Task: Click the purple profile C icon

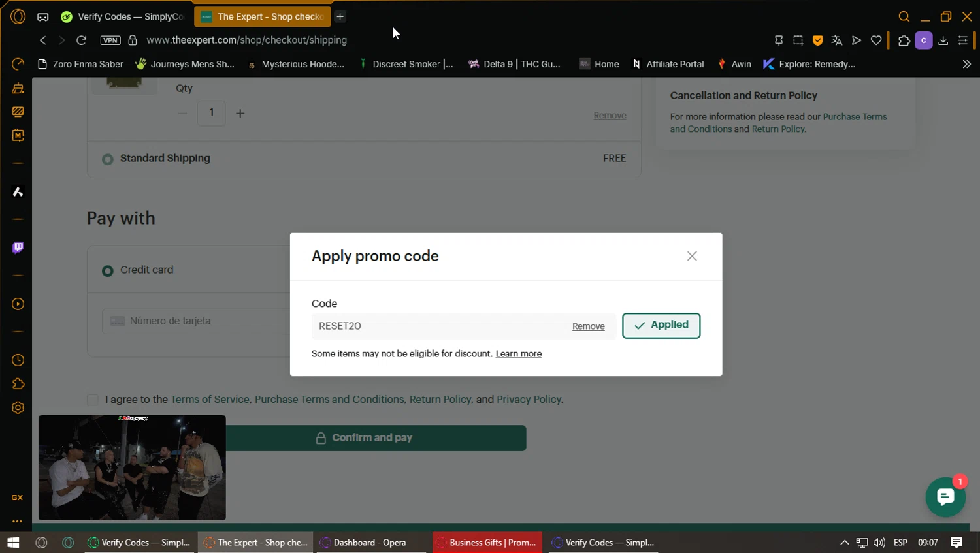Action: pos(924,40)
